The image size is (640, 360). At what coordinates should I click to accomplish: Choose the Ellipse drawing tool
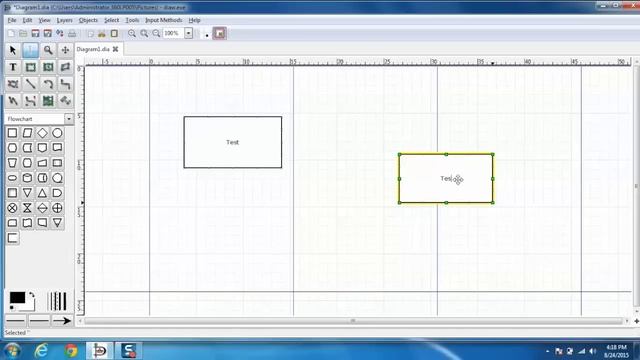(x=48, y=67)
